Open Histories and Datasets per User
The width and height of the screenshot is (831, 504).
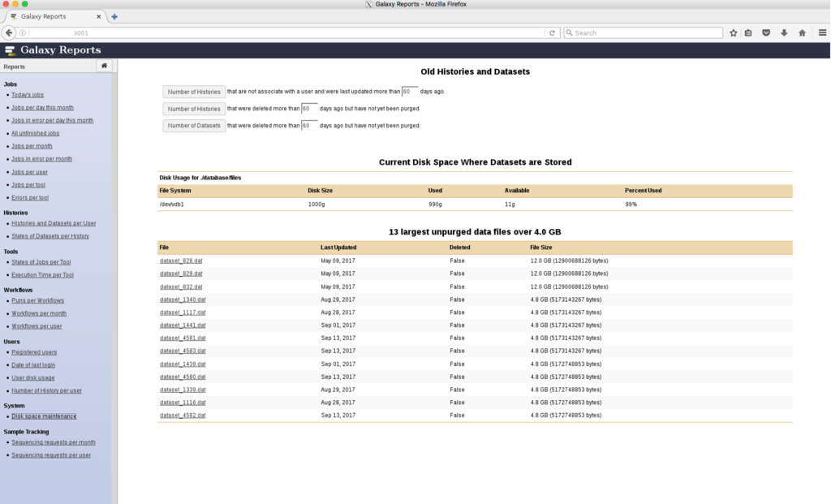[54, 224]
